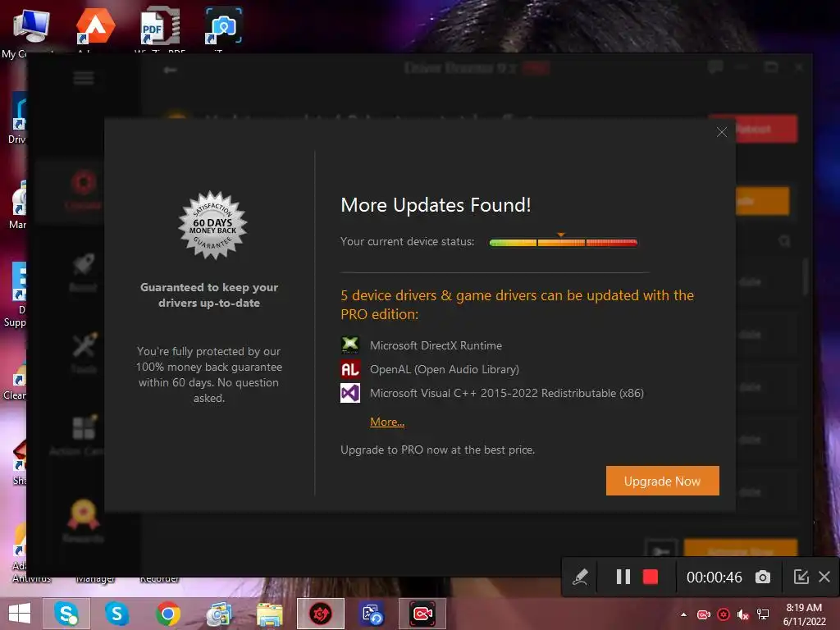Open the blue taskbar app beside Driver Booster

point(372,614)
